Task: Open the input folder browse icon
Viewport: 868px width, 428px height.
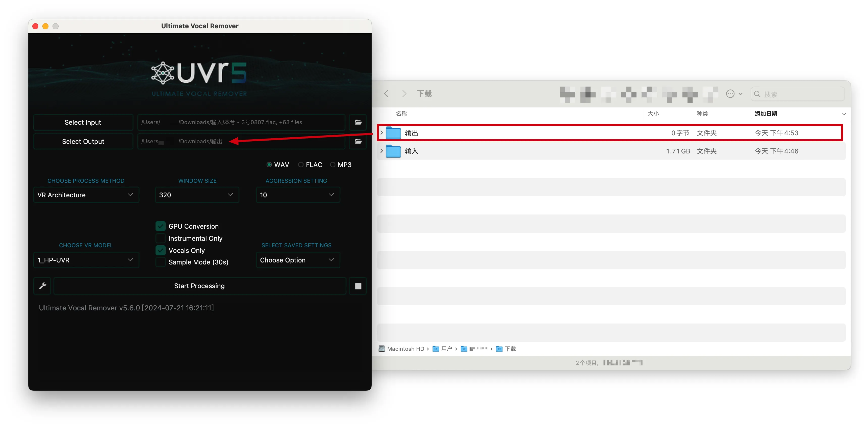Action: 358,122
